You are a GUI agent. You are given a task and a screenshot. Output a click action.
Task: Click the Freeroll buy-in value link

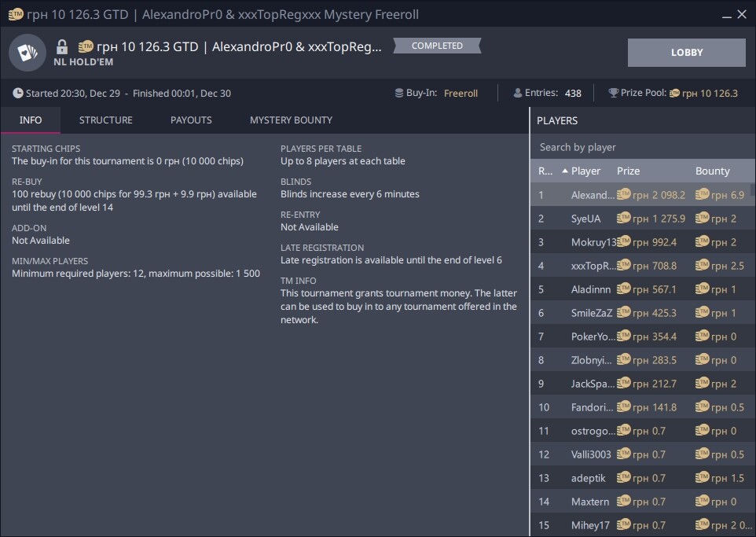point(461,93)
